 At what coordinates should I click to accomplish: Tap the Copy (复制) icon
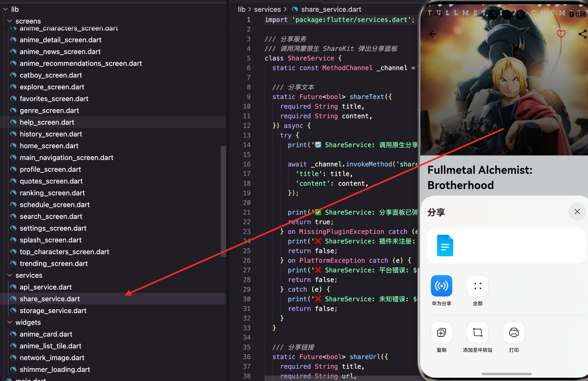pyautogui.click(x=441, y=332)
